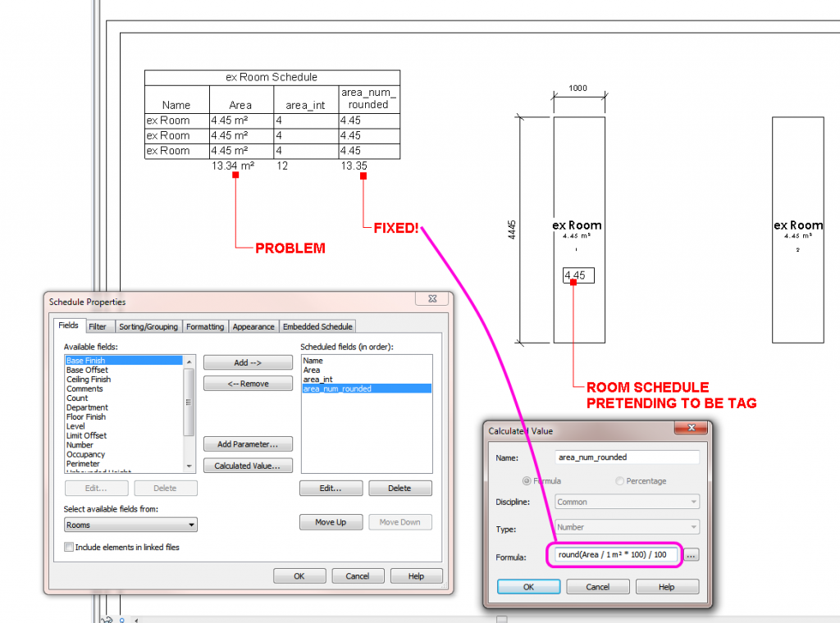
Task: Click the blue zoom icon in status bar
Action: click(121, 621)
